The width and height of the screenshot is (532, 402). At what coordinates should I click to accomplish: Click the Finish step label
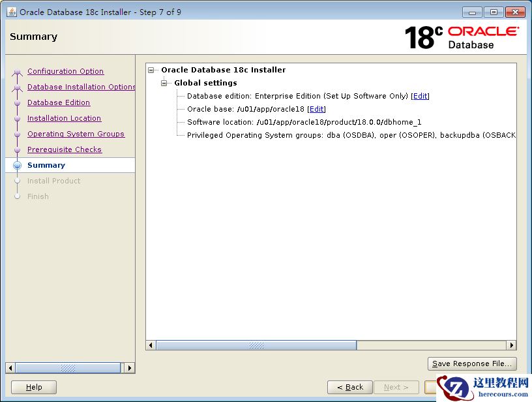(38, 196)
